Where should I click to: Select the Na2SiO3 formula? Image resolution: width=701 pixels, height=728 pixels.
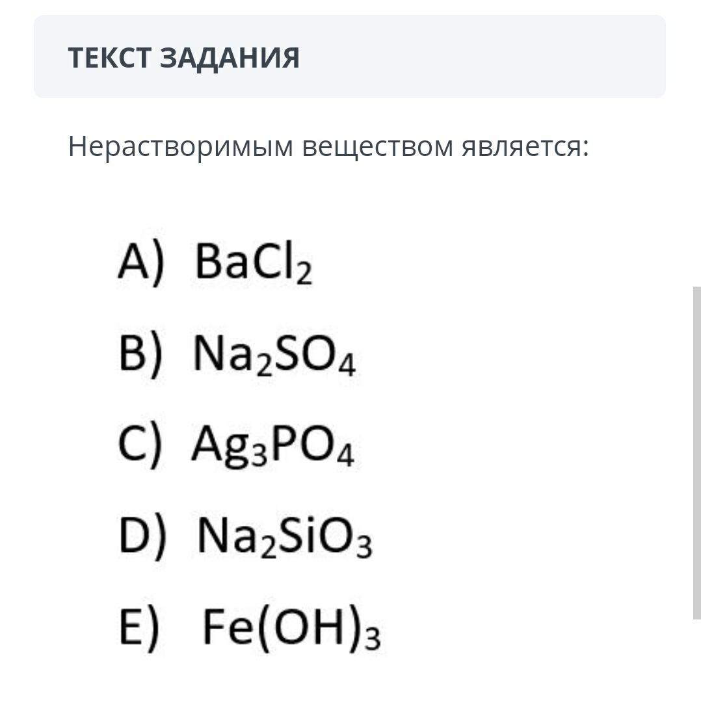click(285, 539)
